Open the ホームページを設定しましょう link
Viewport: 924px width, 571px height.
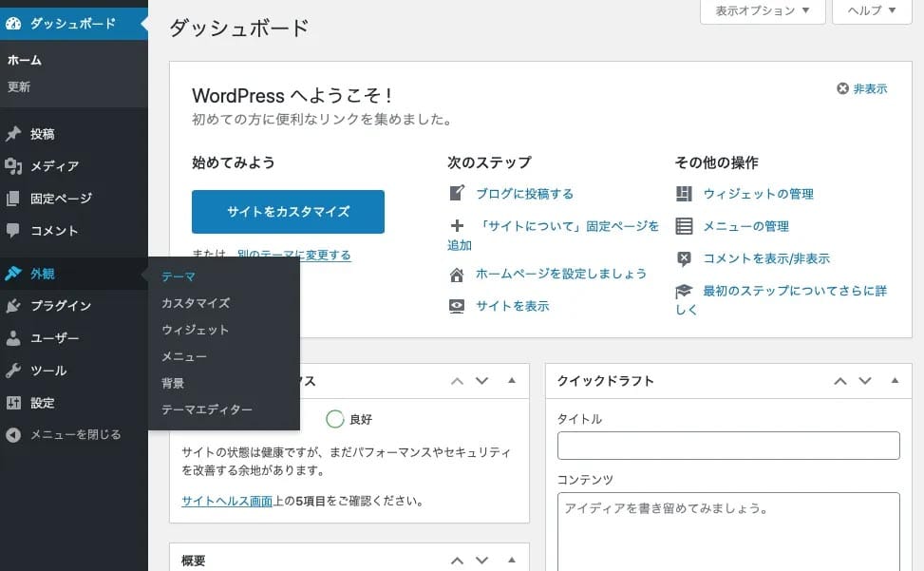(x=561, y=274)
